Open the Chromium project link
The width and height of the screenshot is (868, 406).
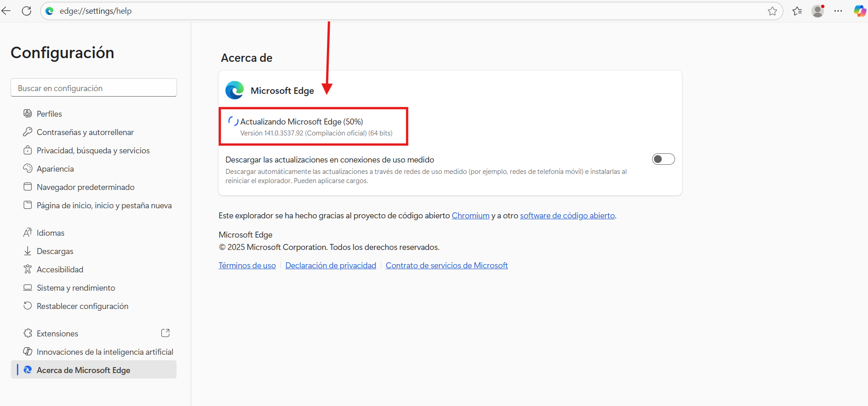pyautogui.click(x=470, y=216)
